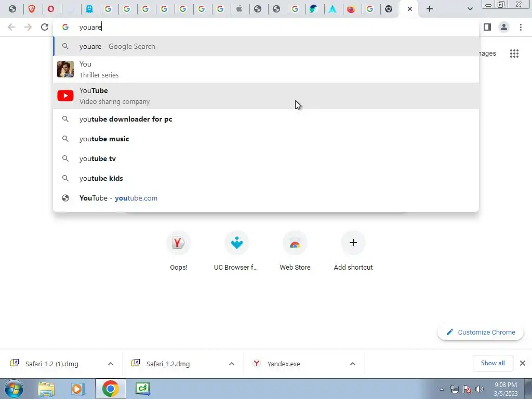Switch to the blue letter A tab
This screenshot has width=532, height=399.
(x=332, y=9)
